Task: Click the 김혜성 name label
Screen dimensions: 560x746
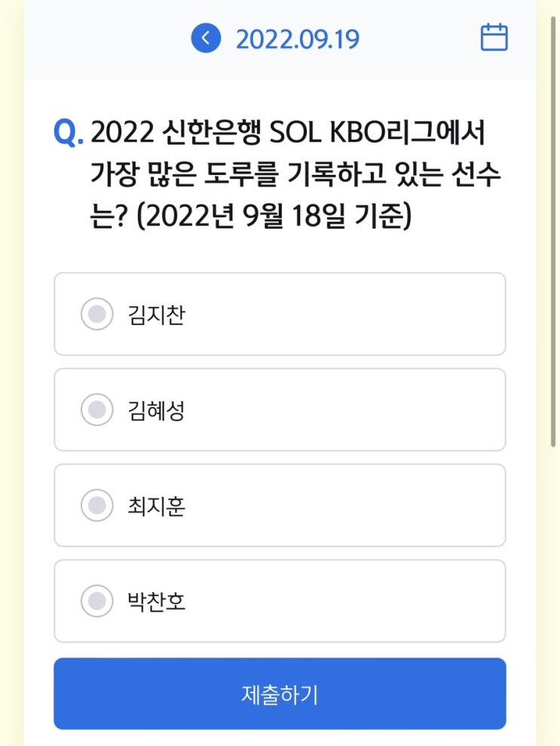Action: [x=156, y=410]
